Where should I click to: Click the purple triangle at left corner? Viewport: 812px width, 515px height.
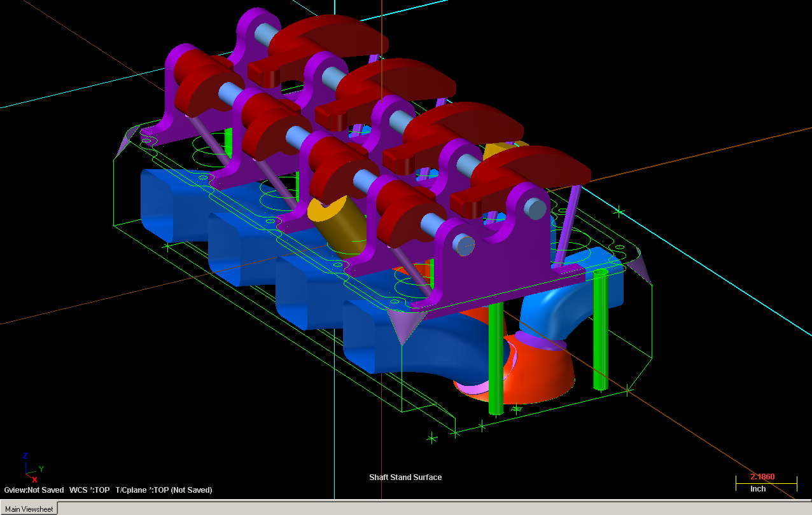point(126,142)
